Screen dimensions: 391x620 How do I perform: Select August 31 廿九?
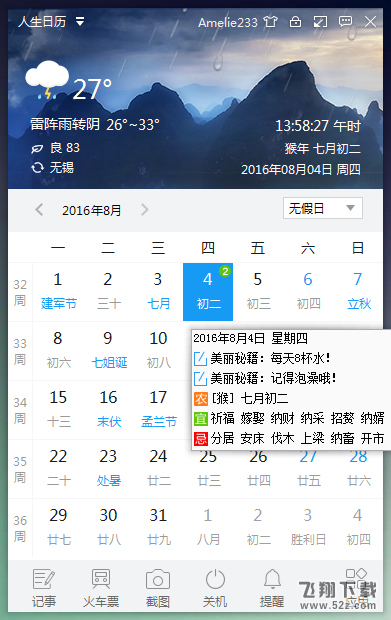pyautogui.click(x=158, y=527)
